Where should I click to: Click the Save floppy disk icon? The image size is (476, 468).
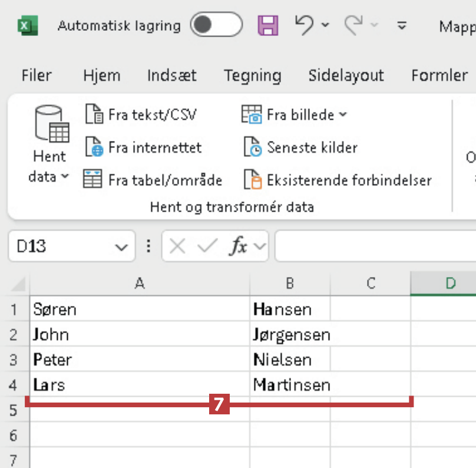click(x=268, y=25)
